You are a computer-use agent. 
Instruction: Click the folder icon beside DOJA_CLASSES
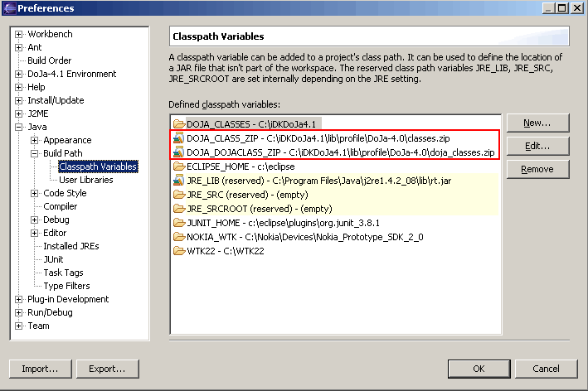pyautogui.click(x=179, y=124)
